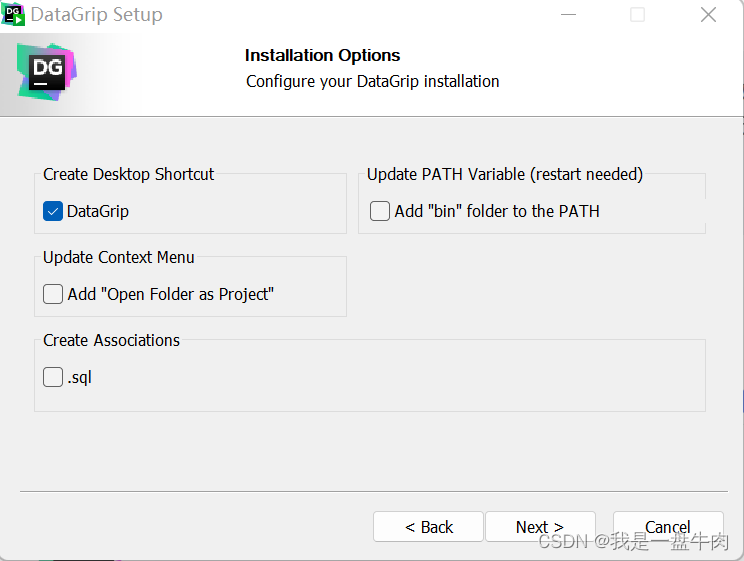The image size is (744, 561).
Task: Click the "Create Associations" group label
Action: [x=111, y=340]
